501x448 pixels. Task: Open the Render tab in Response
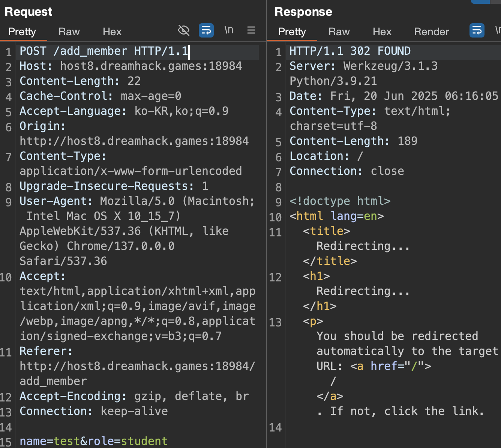pos(431,32)
